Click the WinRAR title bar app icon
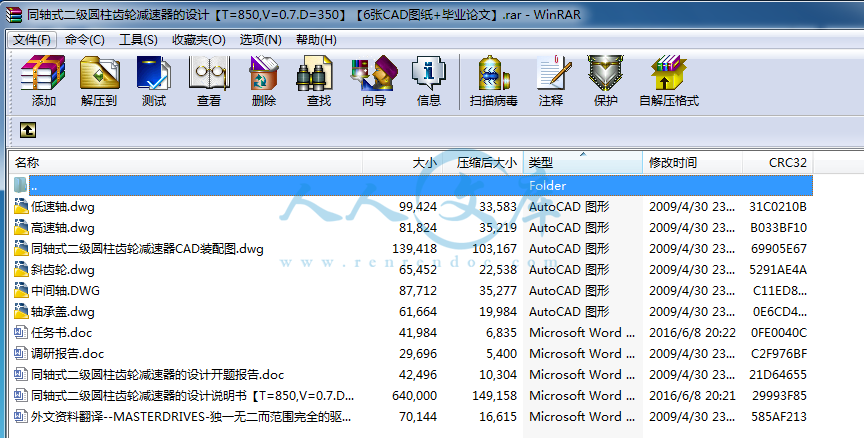This screenshot has width=864, height=438. point(14,14)
